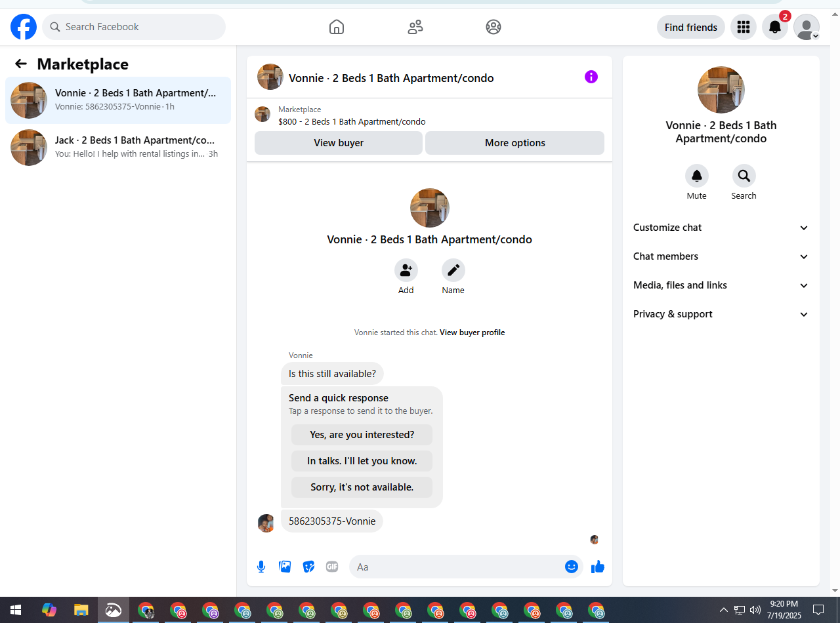Go back using the Marketplace back arrow

click(21, 64)
